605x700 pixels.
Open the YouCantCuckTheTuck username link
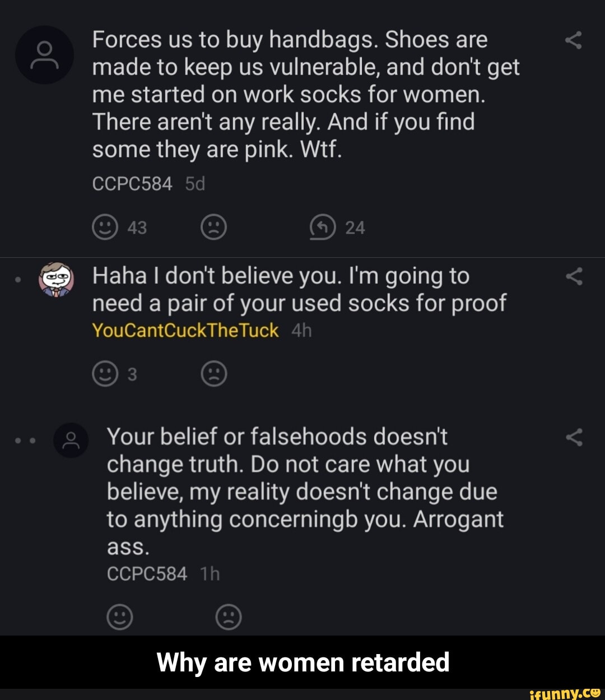tap(185, 331)
